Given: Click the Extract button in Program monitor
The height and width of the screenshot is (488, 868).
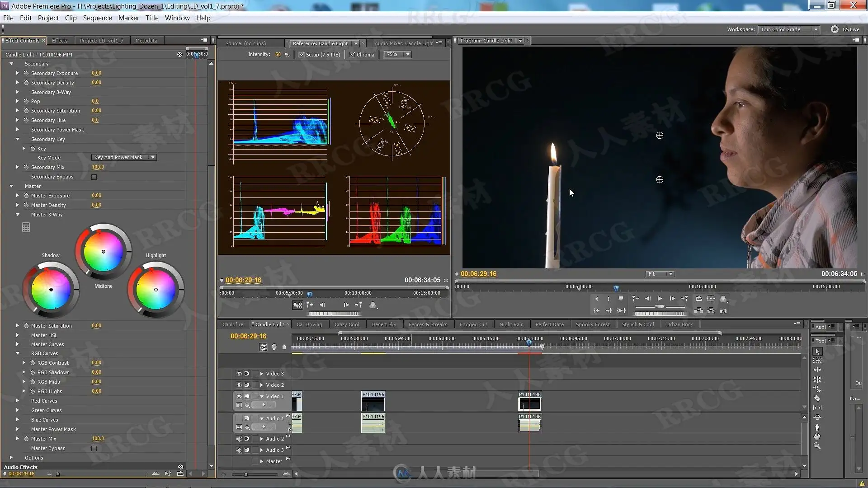Looking at the screenshot, I should (711, 311).
